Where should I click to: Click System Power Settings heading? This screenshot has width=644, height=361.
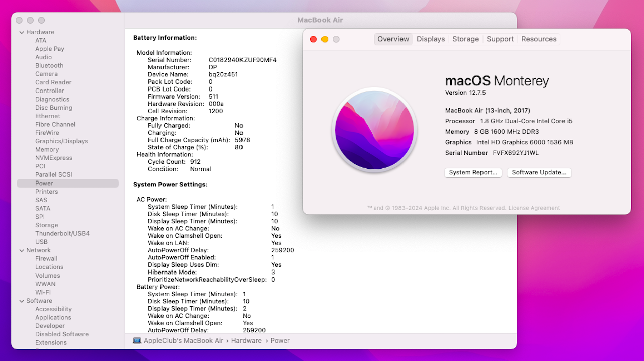[x=171, y=185]
